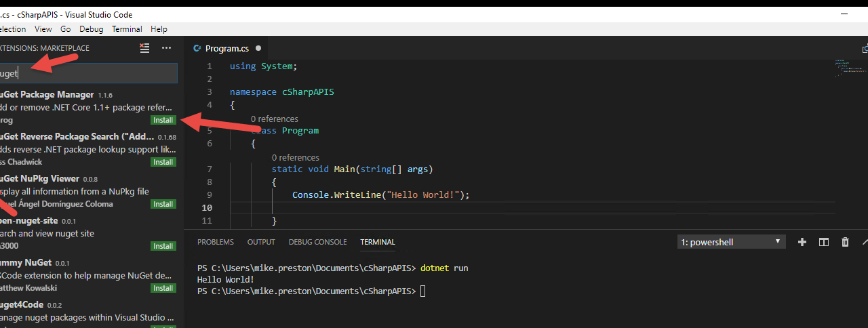Clear extensions search results icon
Image resolution: width=868 pixels, height=328 pixels.
tap(144, 48)
